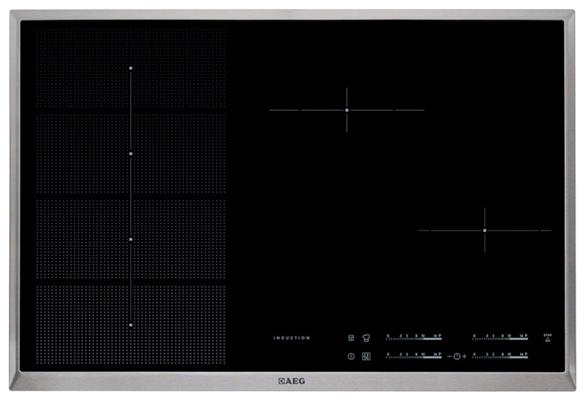Decrease timer with minus symbol

tap(449, 356)
